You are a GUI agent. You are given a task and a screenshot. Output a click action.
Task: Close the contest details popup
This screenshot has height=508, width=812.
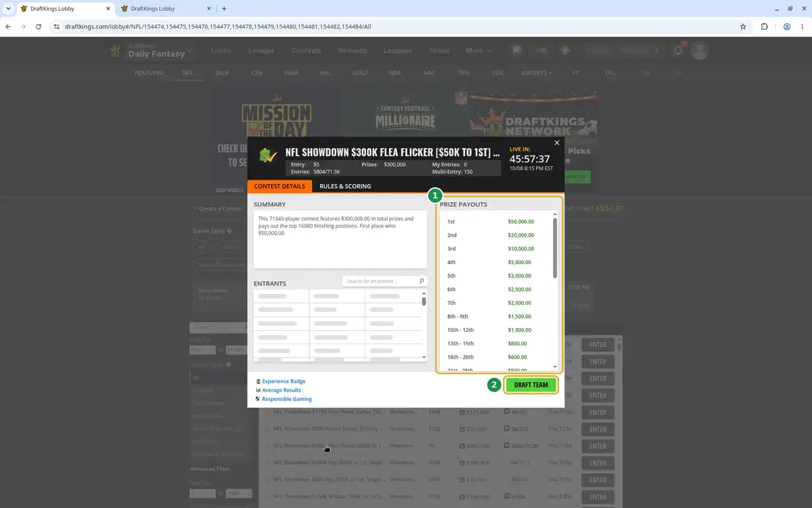pos(557,143)
